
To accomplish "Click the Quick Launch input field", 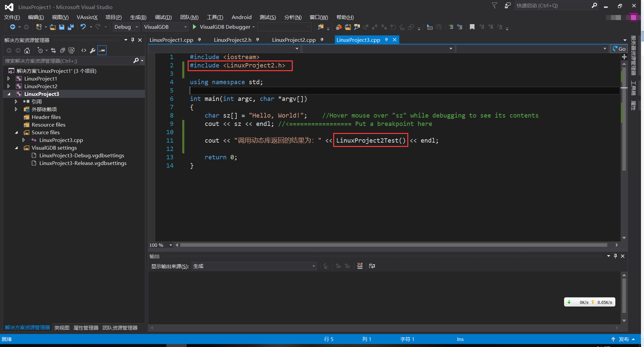I will click(553, 5).
